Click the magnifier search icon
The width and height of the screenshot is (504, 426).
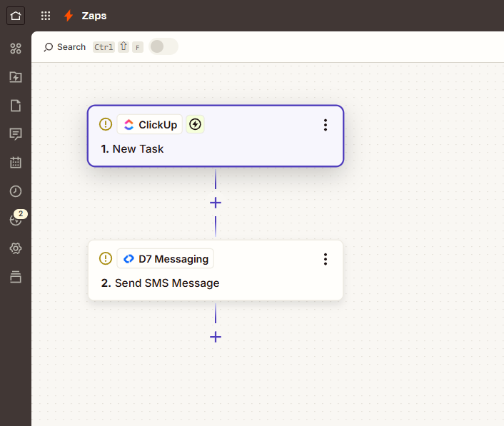click(49, 47)
